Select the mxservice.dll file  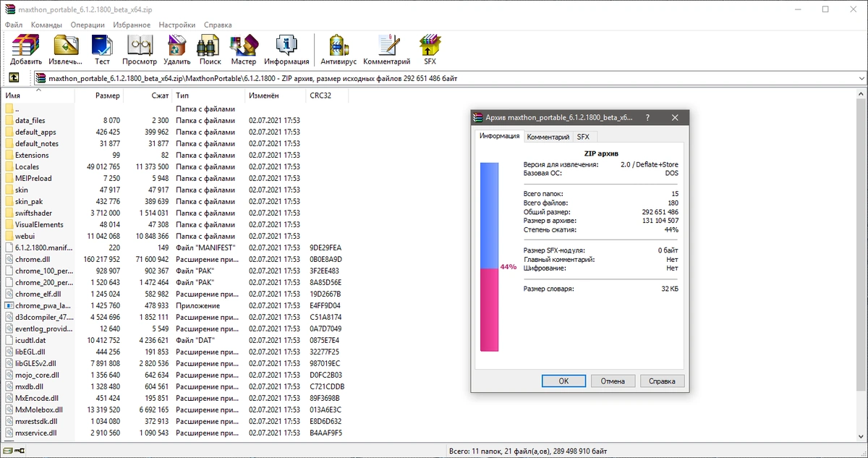(x=35, y=433)
